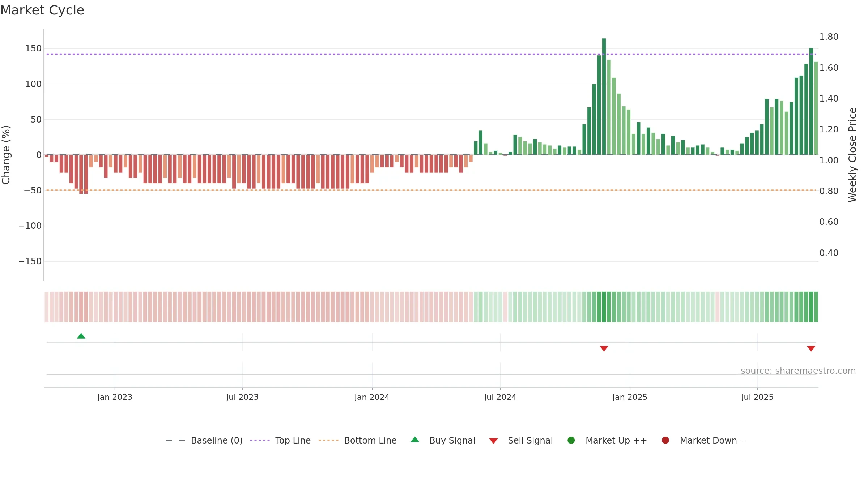Click the Weekly Close Price axis title

point(852,155)
